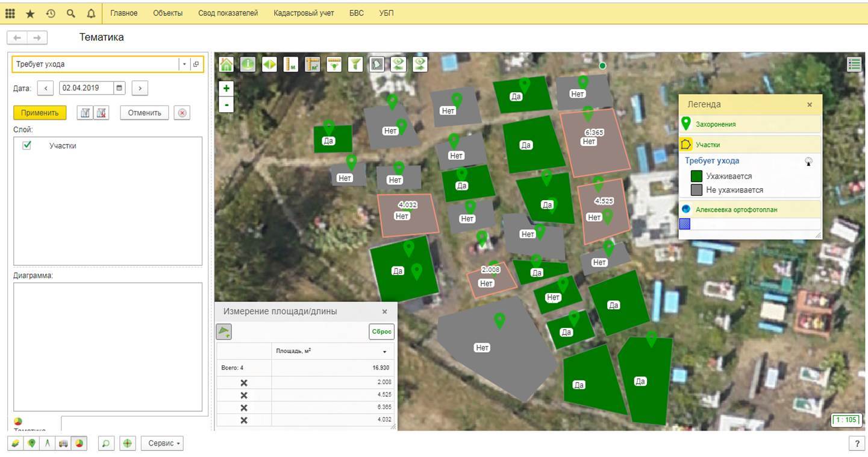Click the Захоронения legend layer
Image resolution: width=868 pixels, height=457 pixels.
click(x=716, y=124)
